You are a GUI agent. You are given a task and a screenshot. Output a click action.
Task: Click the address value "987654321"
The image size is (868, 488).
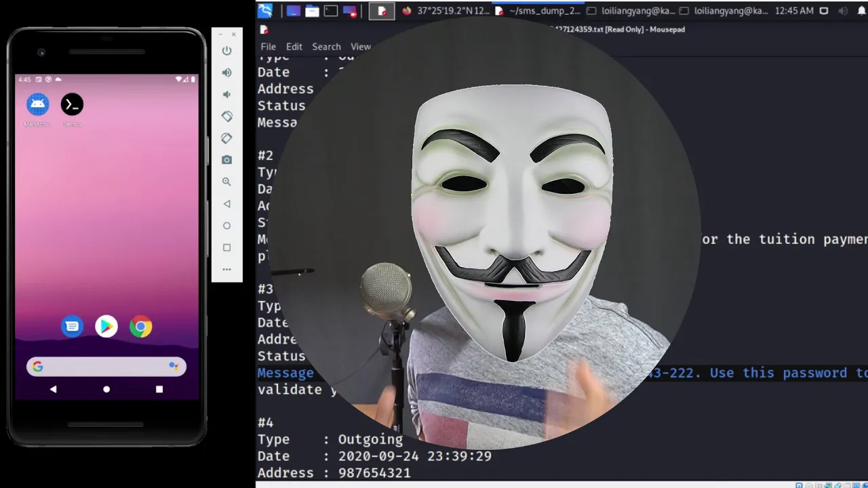(x=374, y=473)
